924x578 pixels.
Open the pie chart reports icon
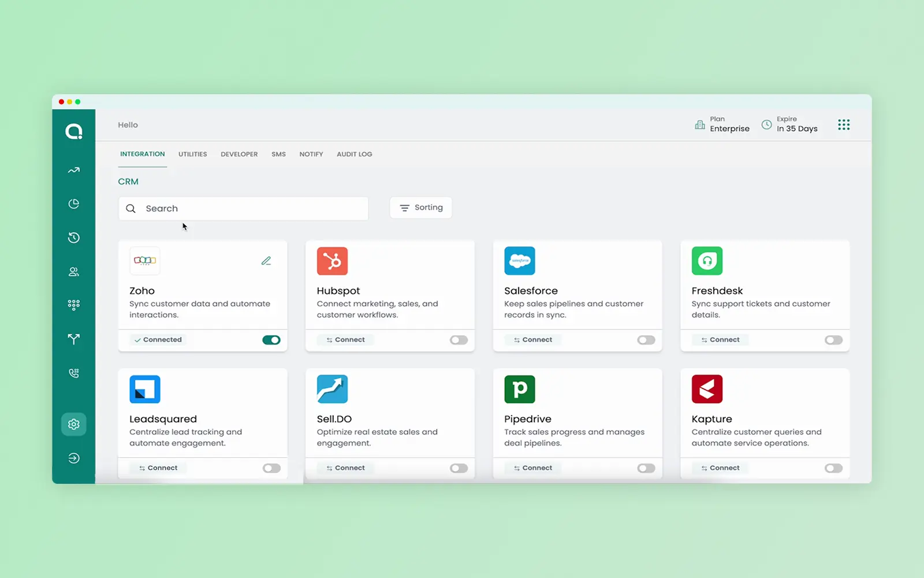click(x=73, y=204)
